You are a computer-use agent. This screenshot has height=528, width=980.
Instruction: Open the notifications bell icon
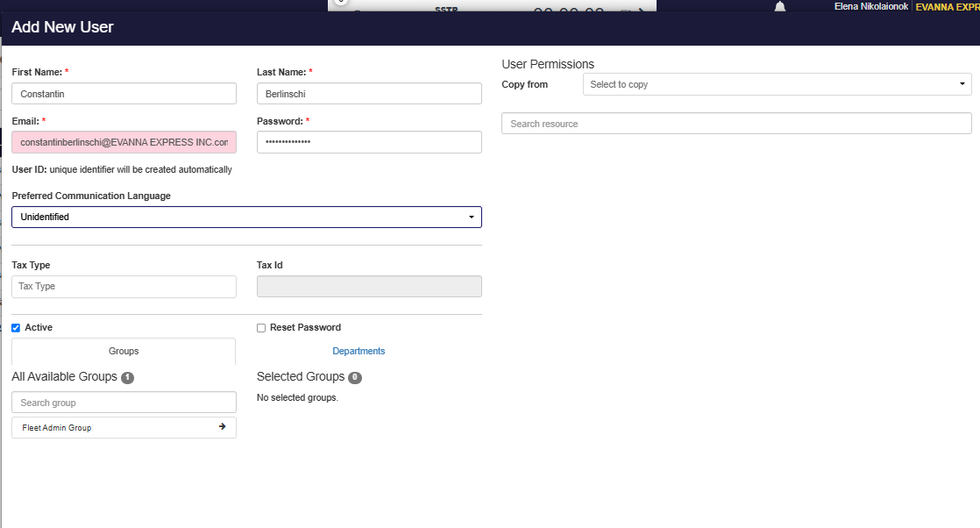click(x=779, y=6)
